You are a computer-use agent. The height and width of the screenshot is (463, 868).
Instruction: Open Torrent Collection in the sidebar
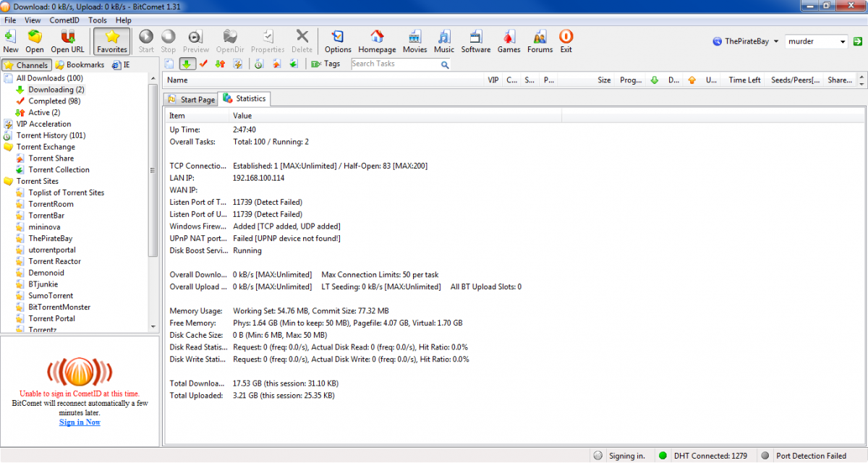click(53, 170)
